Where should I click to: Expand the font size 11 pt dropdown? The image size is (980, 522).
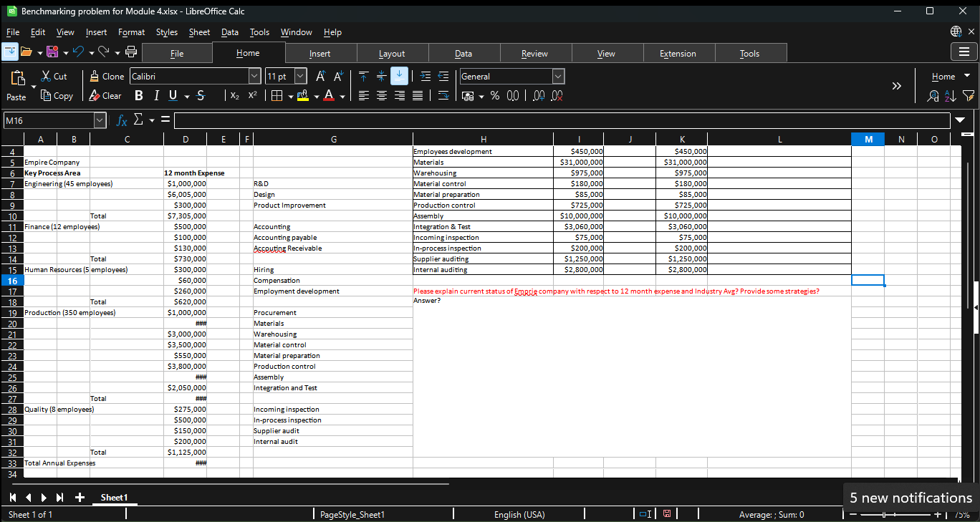point(301,77)
